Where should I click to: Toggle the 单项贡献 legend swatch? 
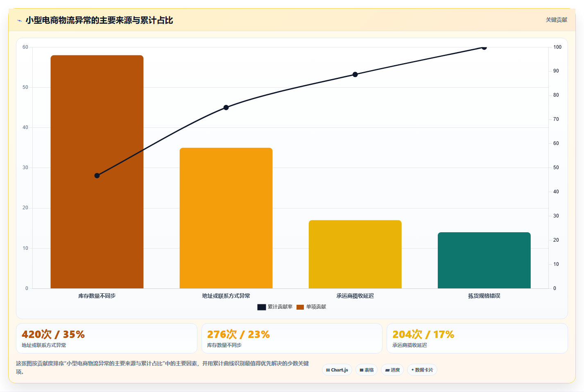300,307
